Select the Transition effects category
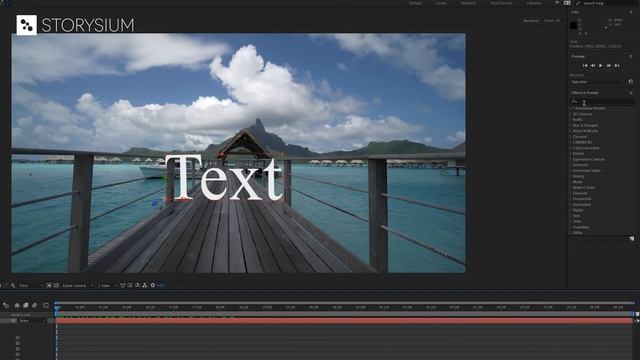Viewport: 640px width, 360px height. tap(581, 227)
